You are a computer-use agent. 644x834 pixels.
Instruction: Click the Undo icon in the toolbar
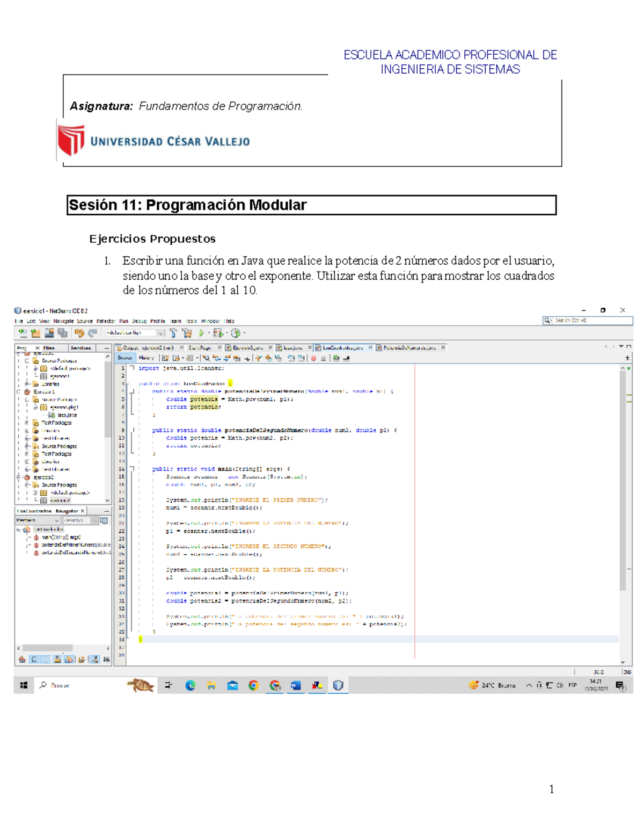pos(80,333)
